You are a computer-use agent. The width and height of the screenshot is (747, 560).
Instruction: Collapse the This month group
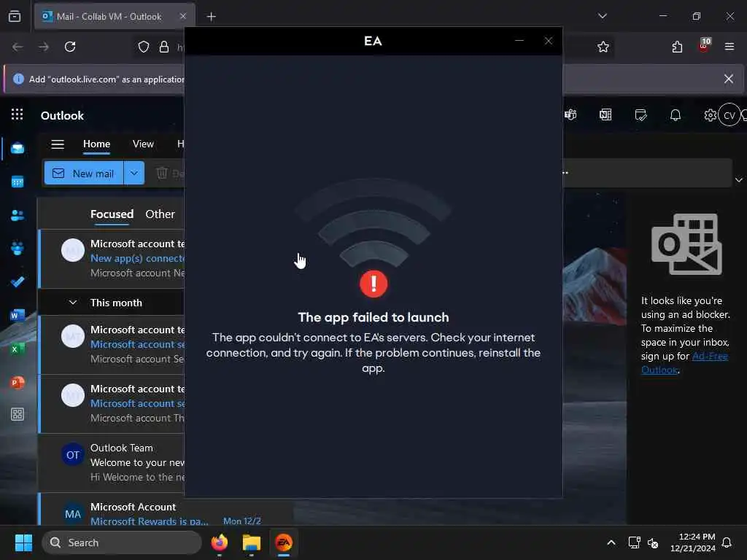pyautogui.click(x=73, y=303)
